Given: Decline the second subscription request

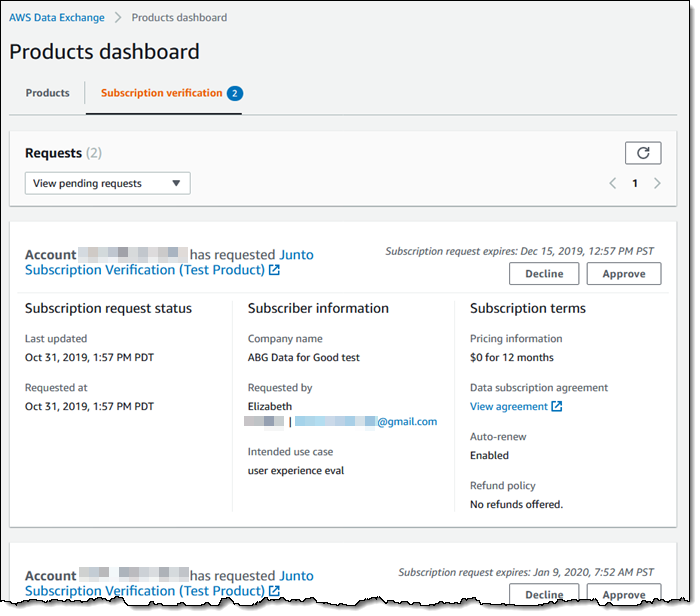Looking at the screenshot, I should 544,594.
